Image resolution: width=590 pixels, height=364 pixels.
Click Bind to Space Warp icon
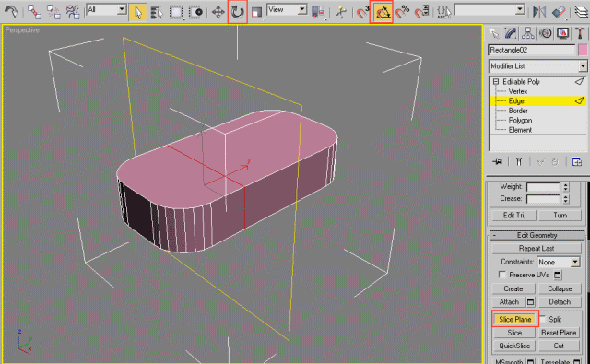pos(73,12)
